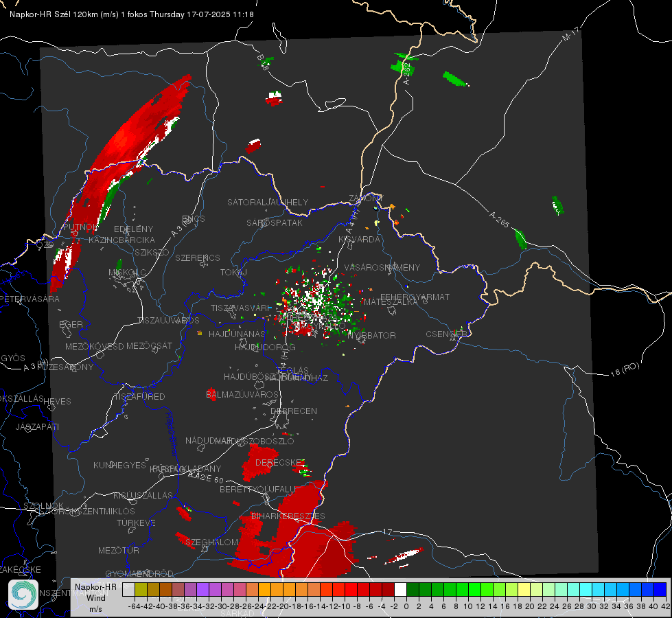Click the DERECSKE city label
The image size is (672, 618).
click(x=279, y=462)
